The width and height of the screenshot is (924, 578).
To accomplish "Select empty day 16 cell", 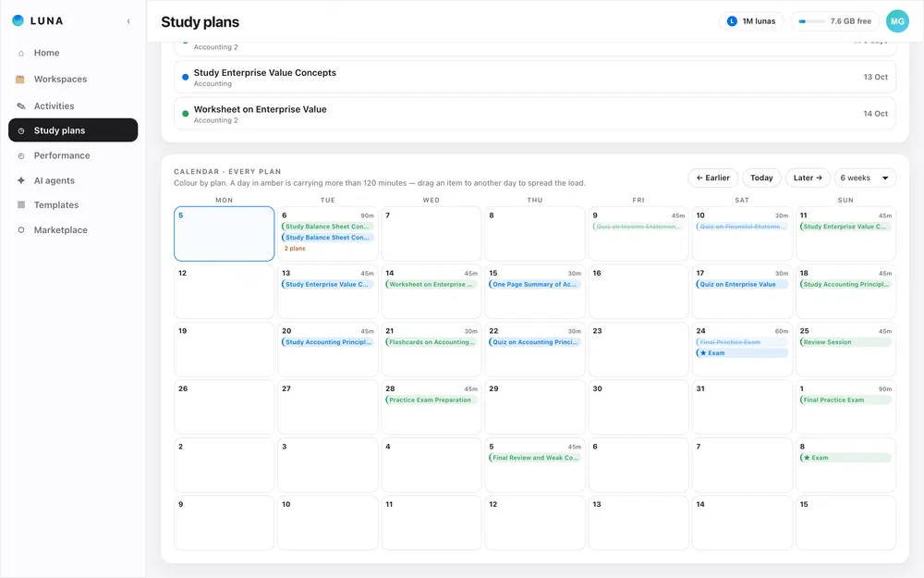I will pyautogui.click(x=638, y=291).
